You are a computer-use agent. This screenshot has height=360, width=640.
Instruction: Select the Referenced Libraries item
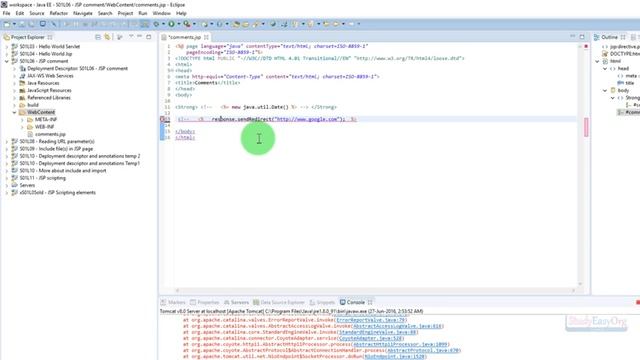tap(49, 98)
